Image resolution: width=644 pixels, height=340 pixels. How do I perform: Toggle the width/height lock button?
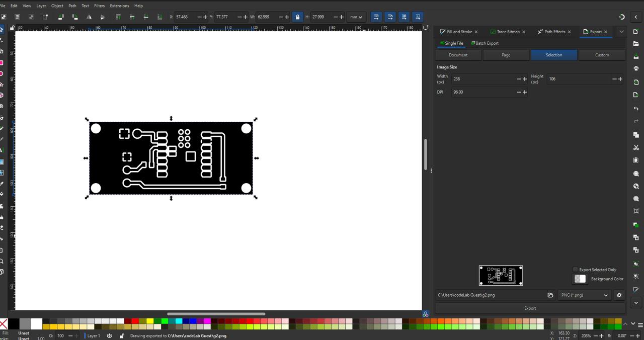click(x=297, y=17)
